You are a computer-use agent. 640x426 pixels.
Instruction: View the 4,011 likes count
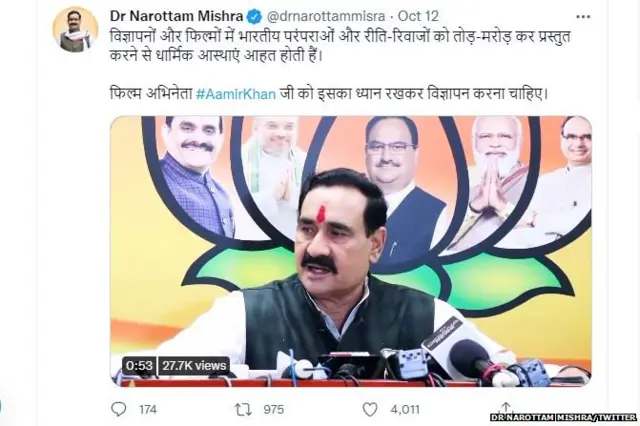(x=405, y=409)
